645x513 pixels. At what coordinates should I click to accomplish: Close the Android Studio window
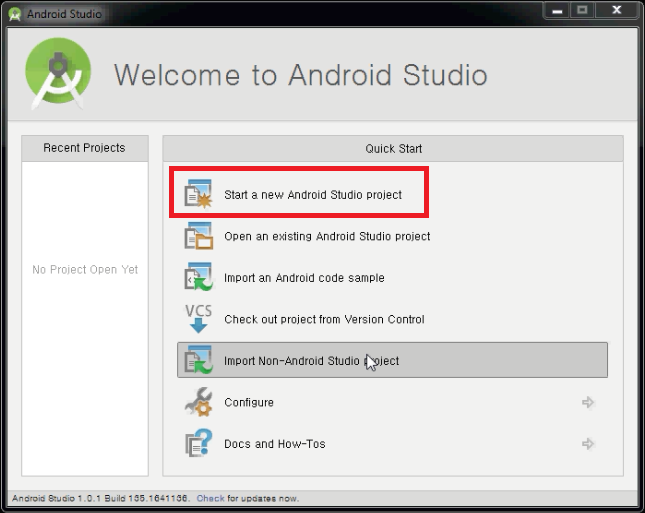tap(616, 10)
